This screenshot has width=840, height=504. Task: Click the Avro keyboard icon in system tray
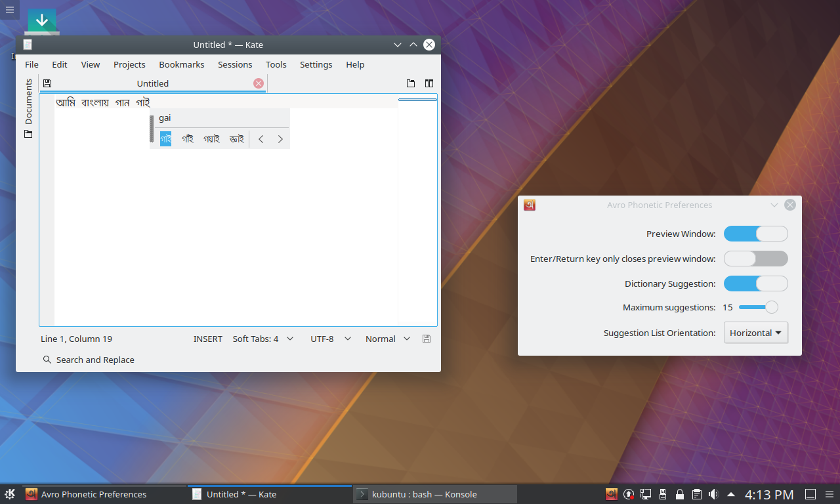(x=611, y=494)
